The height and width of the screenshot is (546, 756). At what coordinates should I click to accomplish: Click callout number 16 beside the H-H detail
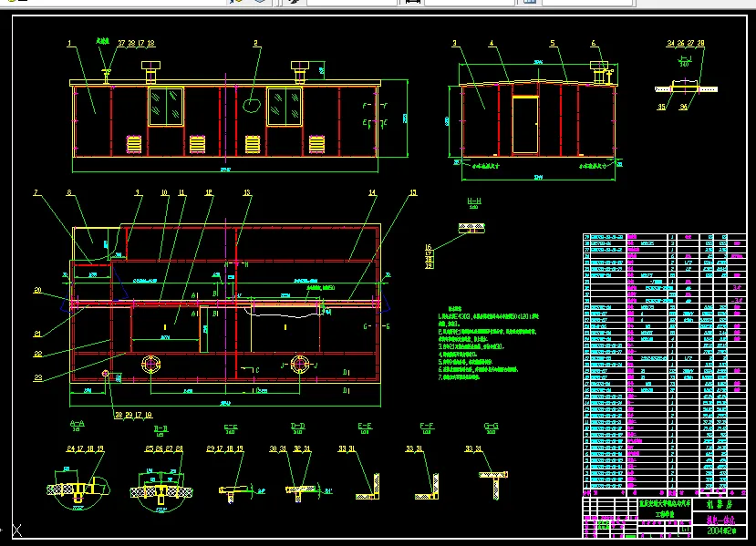tap(429, 247)
